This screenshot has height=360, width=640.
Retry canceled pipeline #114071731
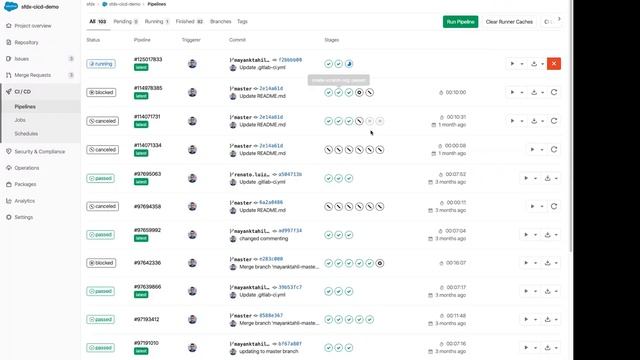554,121
